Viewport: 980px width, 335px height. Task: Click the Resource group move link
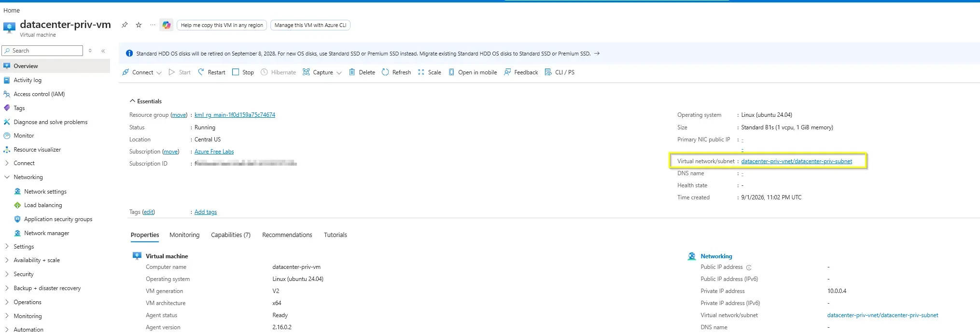[179, 115]
